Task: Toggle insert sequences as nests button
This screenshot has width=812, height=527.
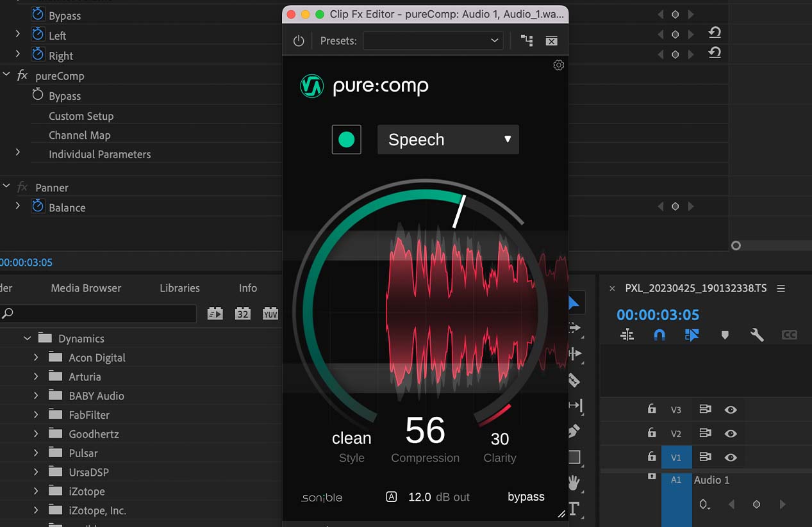Action: [627, 335]
